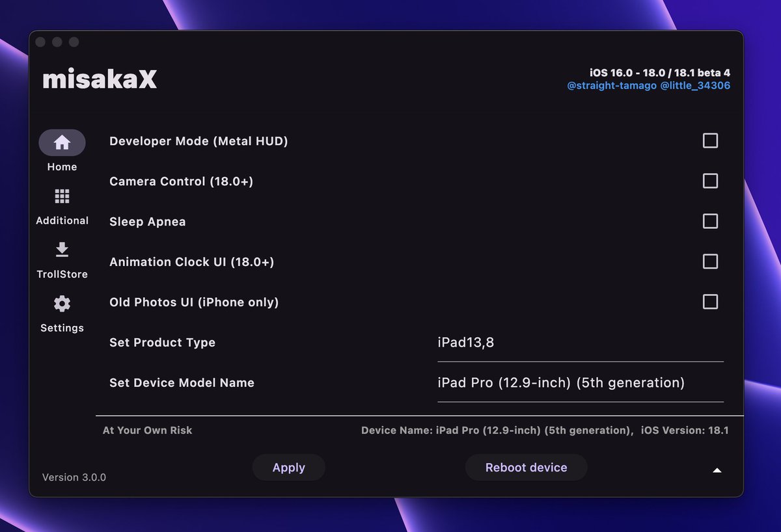Close the misakaX window
This screenshot has width=781, height=532.
click(40, 42)
